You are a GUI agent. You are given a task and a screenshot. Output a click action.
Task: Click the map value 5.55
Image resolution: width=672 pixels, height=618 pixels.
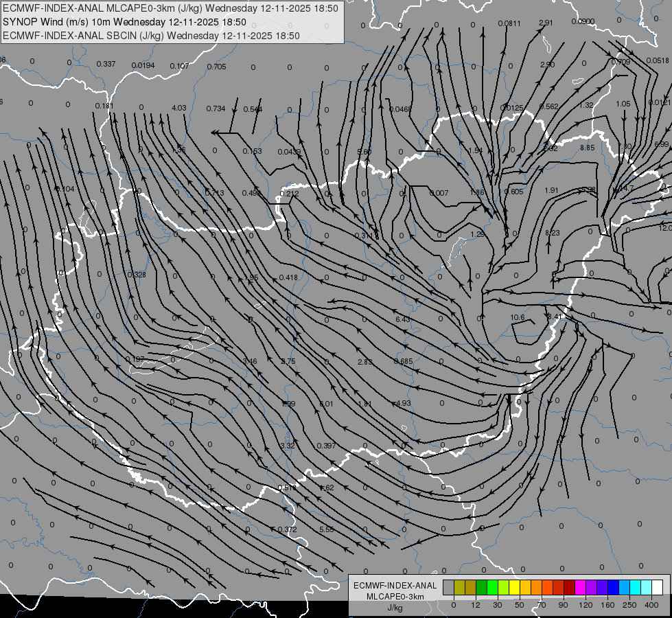326,529
